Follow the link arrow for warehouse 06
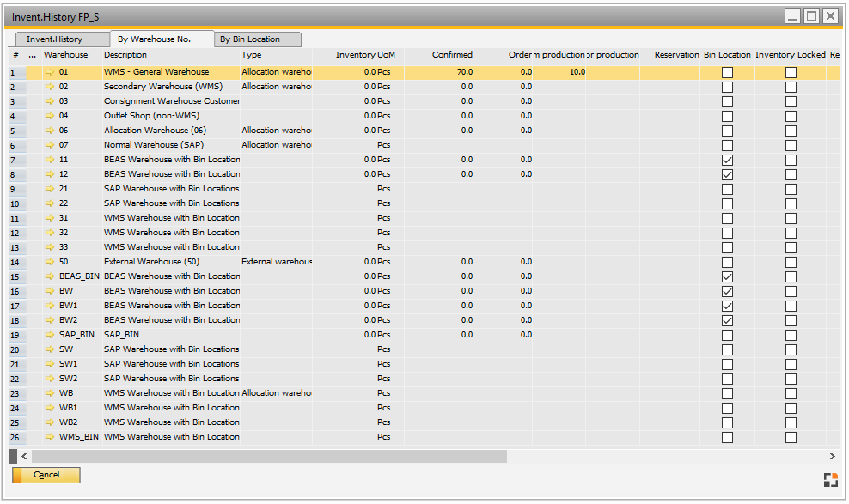Screen dimensions: 849x504 coord(50,131)
